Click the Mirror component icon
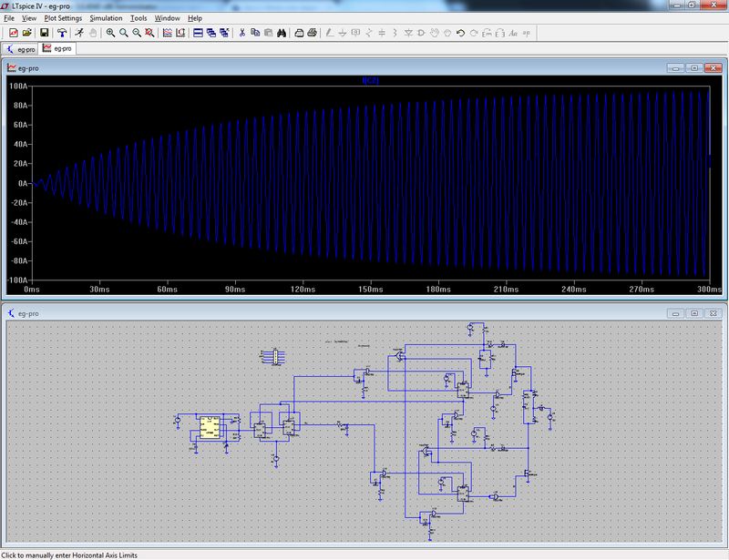729x560 pixels. (x=499, y=33)
